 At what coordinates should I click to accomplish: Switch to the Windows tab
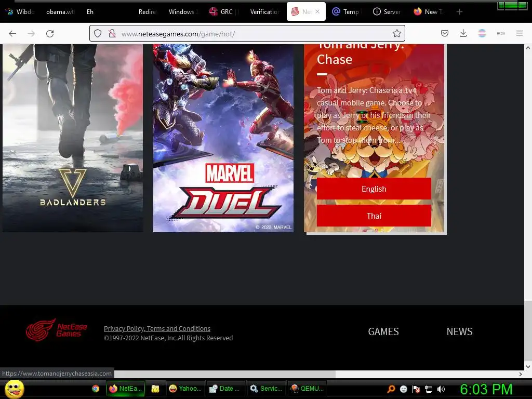[x=183, y=12]
